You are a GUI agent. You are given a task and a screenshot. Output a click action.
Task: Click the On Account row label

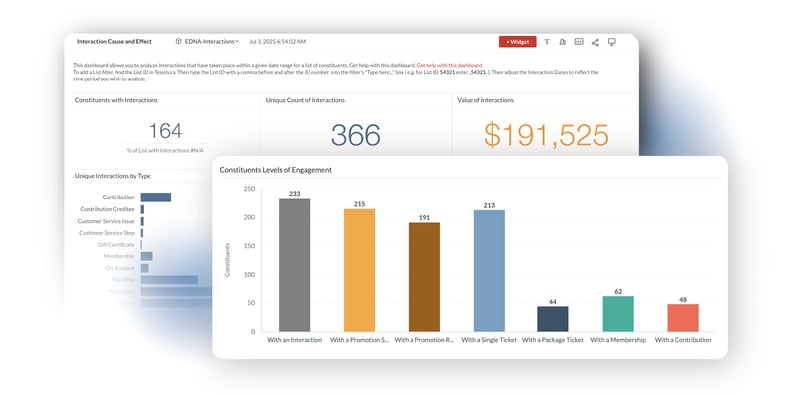click(x=120, y=268)
